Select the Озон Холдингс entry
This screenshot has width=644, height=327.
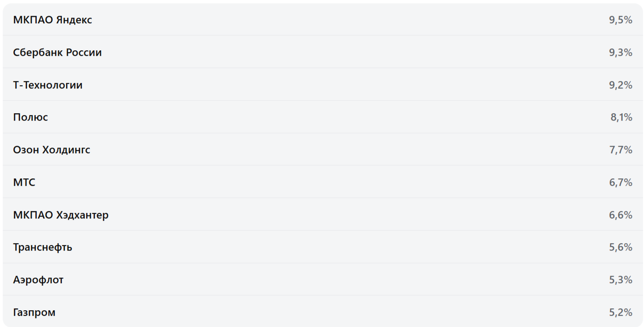(52, 150)
